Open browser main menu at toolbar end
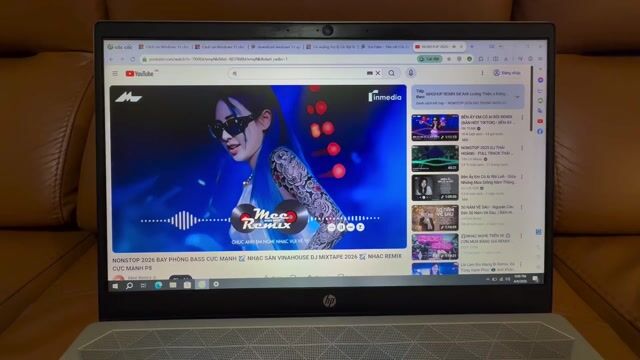640x360 pixels. coord(540,59)
